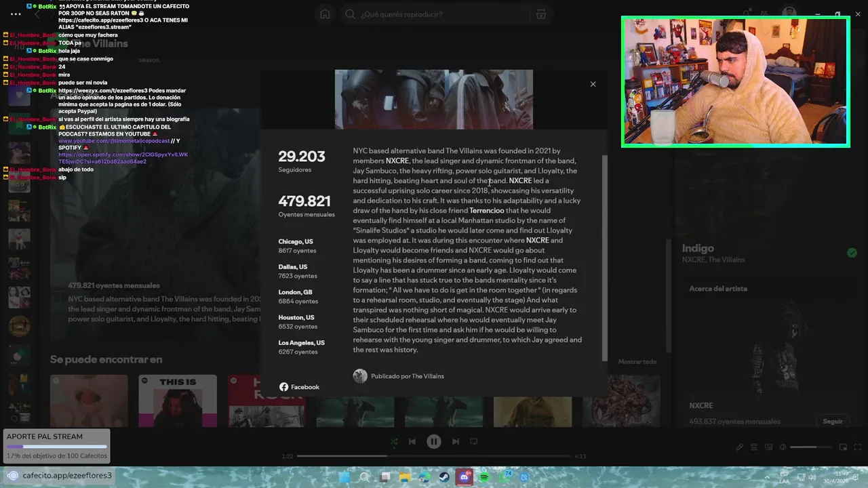Screen dimensions: 868x488
Task: Open WhatsApp from the taskbar
Action: (505, 477)
